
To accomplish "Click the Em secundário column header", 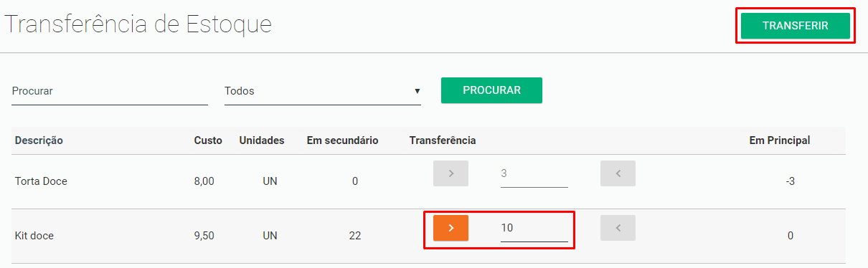I will 342,140.
